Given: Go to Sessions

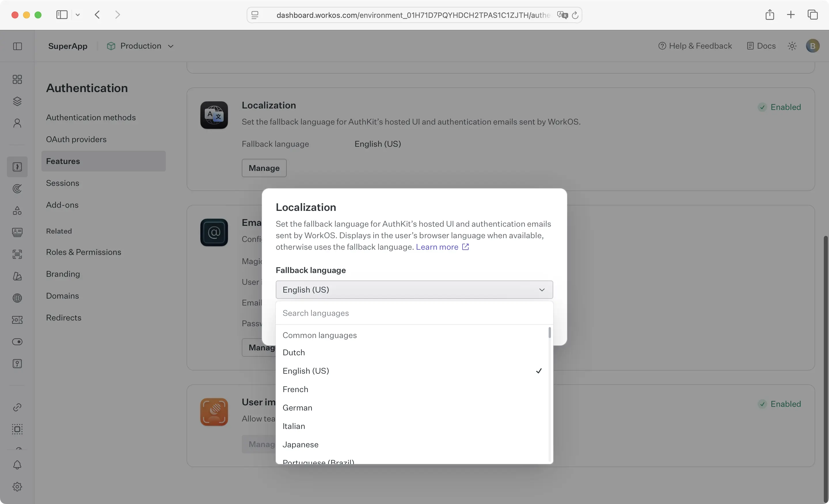Looking at the screenshot, I should click(62, 183).
